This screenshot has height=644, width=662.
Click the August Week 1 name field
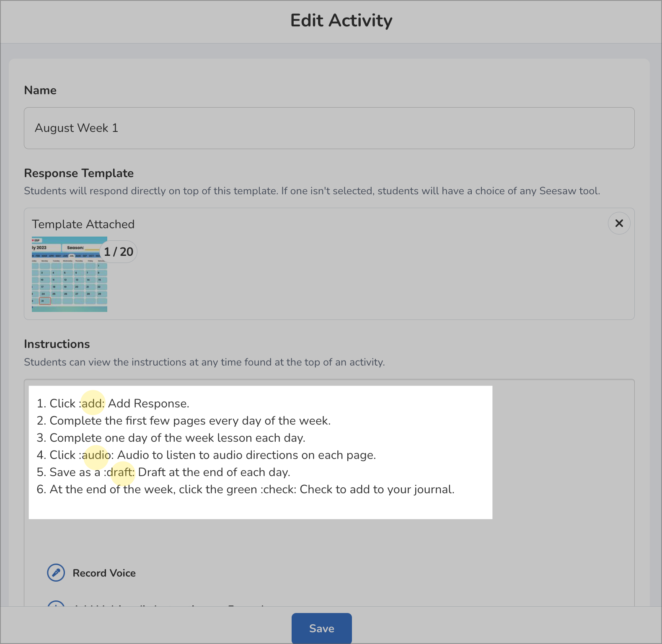click(x=168, y=128)
